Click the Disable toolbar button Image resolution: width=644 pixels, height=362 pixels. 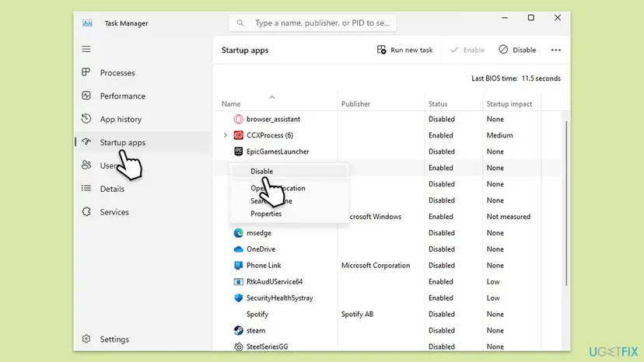(517, 50)
